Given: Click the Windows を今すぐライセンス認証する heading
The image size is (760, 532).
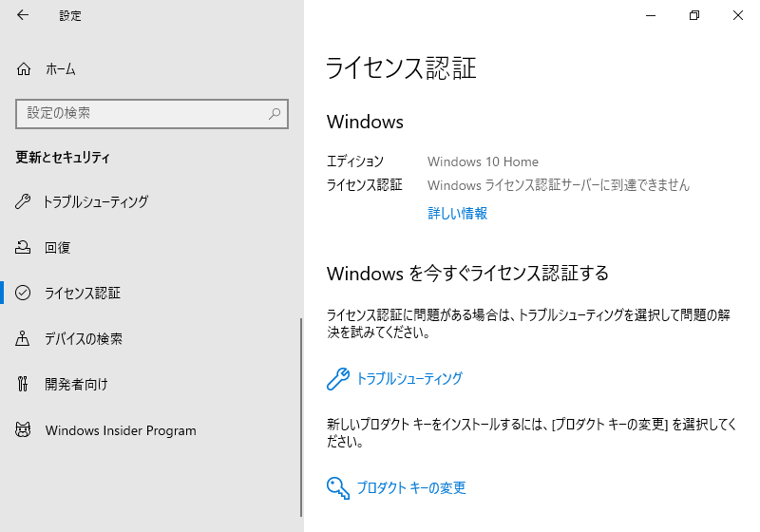Looking at the screenshot, I should click(467, 274).
